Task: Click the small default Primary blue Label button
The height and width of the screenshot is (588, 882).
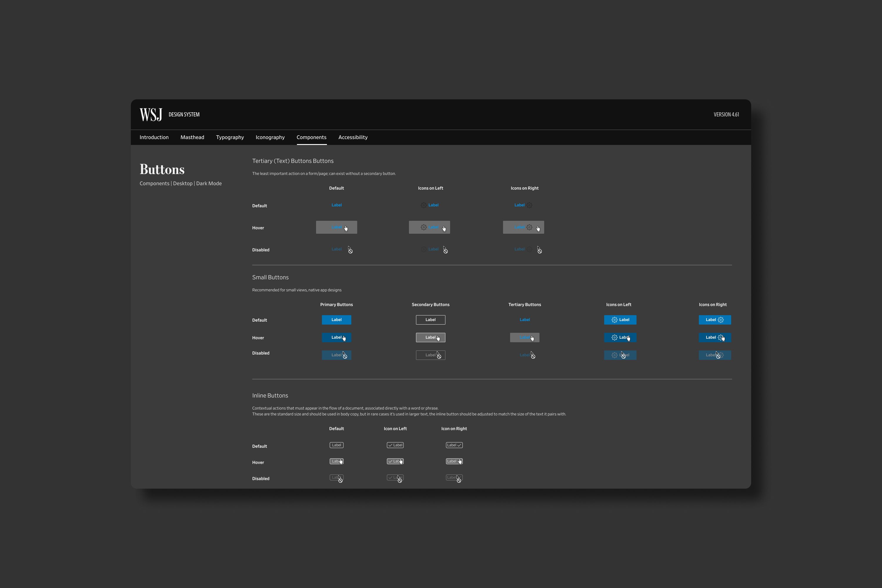Action: (336, 320)
